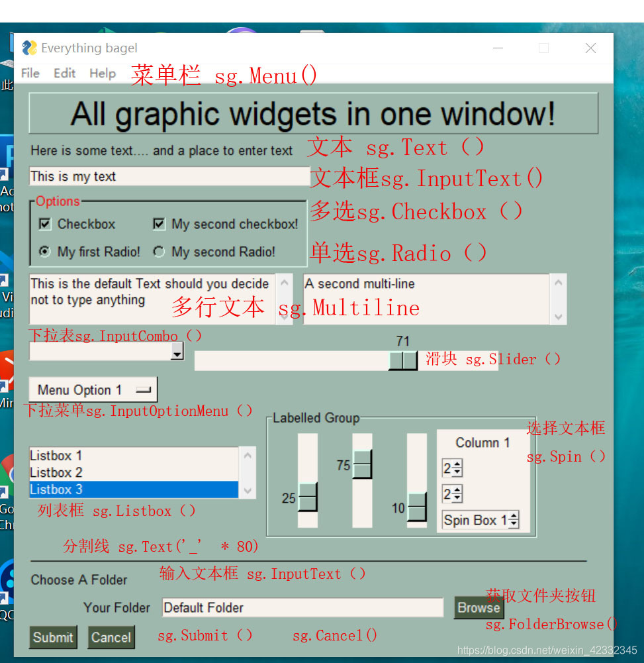
Task: Open the 'Menu Option 1' option menu
Action: coord(92,389)
